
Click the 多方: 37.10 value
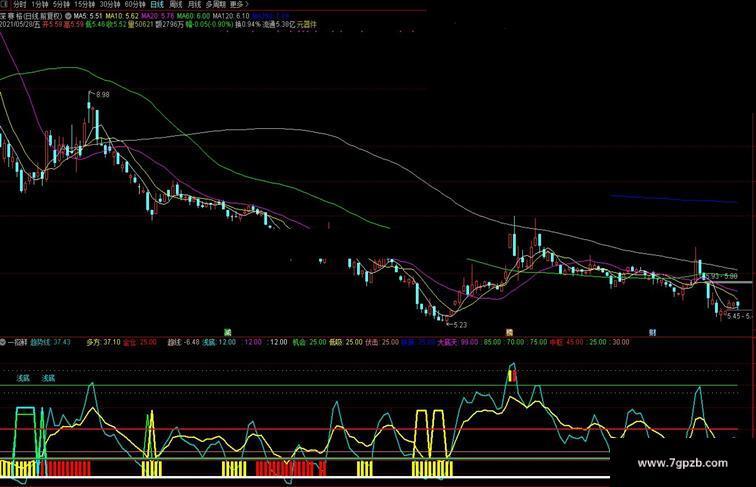click(103, 342)
